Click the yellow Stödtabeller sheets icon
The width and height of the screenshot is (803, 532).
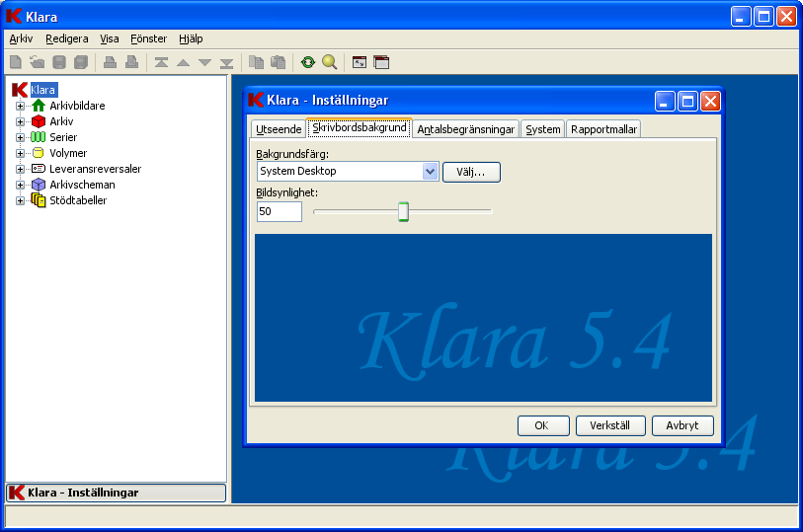39,200
